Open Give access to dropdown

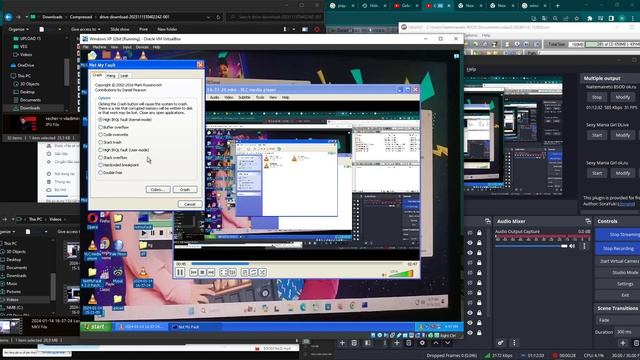pyautogui.click(x=85, y=29)
